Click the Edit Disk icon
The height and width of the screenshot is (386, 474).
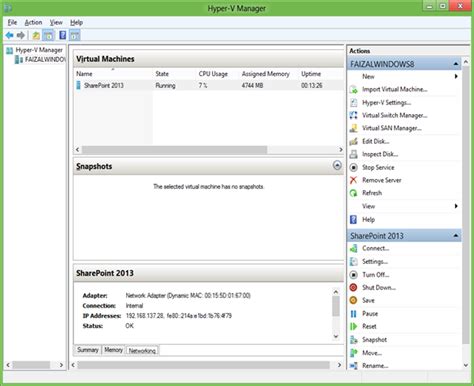coord(353,141)
